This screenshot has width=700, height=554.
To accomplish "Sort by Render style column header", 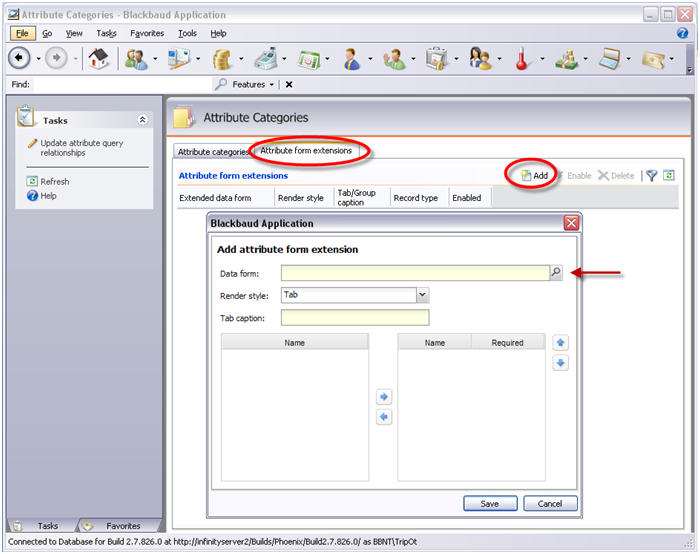I will (x=304, y=197).
